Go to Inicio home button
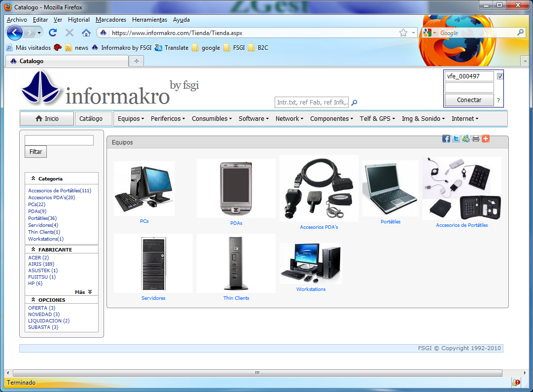Viewport: 533px width, 392px height. [47, 119]
